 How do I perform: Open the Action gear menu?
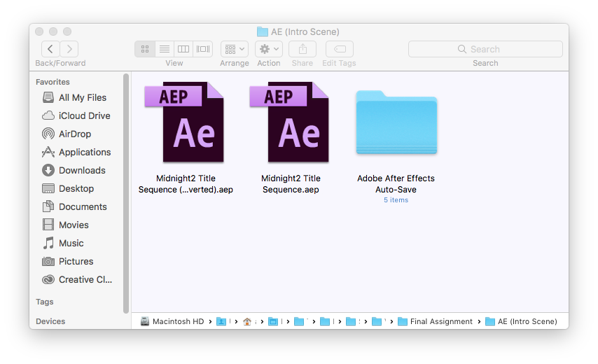(269, 49)
